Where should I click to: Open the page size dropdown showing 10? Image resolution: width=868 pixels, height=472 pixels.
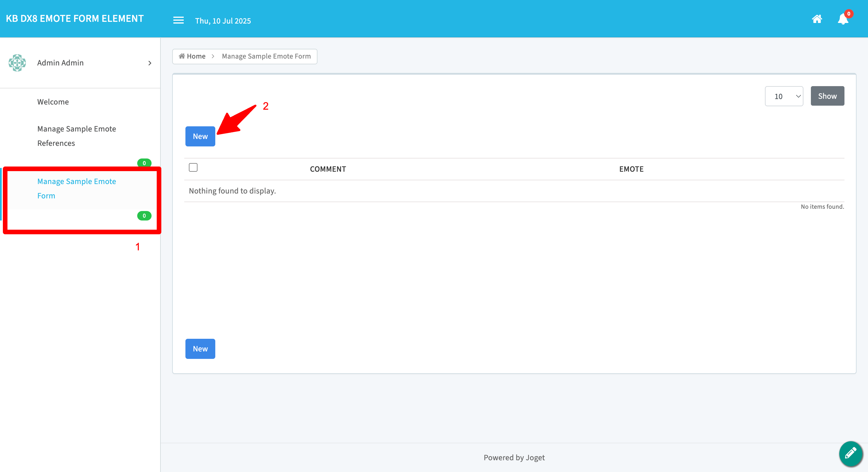click(784, 96)
